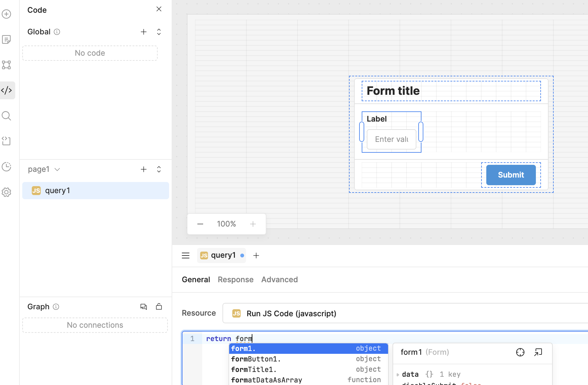Open the Search icon in sidebar
This screenshot has height=385, width=588.
(x=6, y=116)
